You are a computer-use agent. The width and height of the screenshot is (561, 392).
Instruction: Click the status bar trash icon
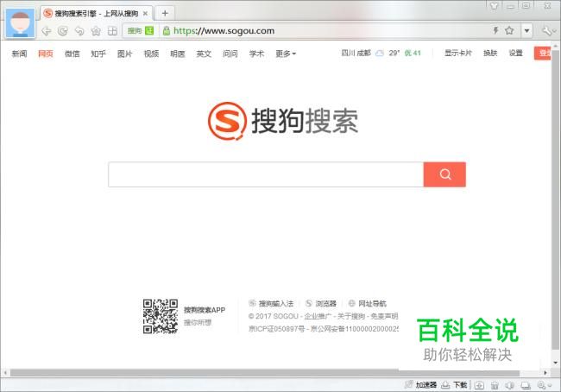[495, 385]
